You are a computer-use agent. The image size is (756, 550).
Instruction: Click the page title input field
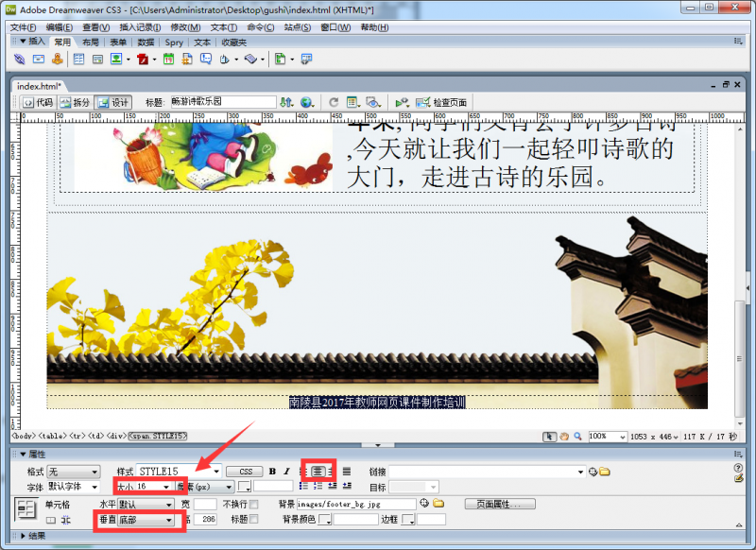223,102
